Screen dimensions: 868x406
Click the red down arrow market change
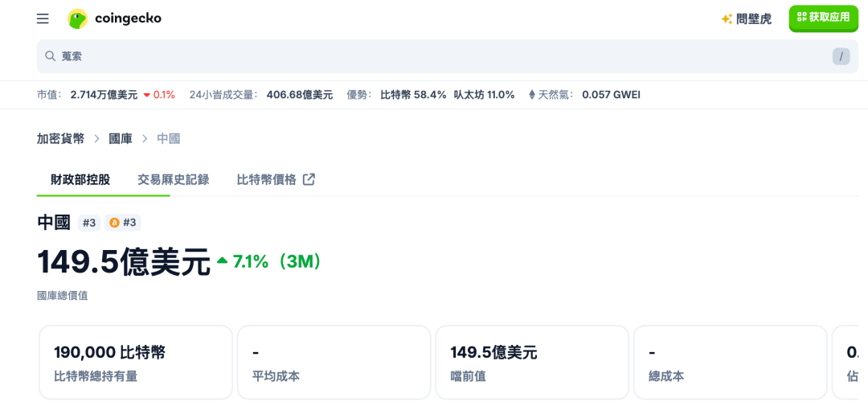pos(147,95)
